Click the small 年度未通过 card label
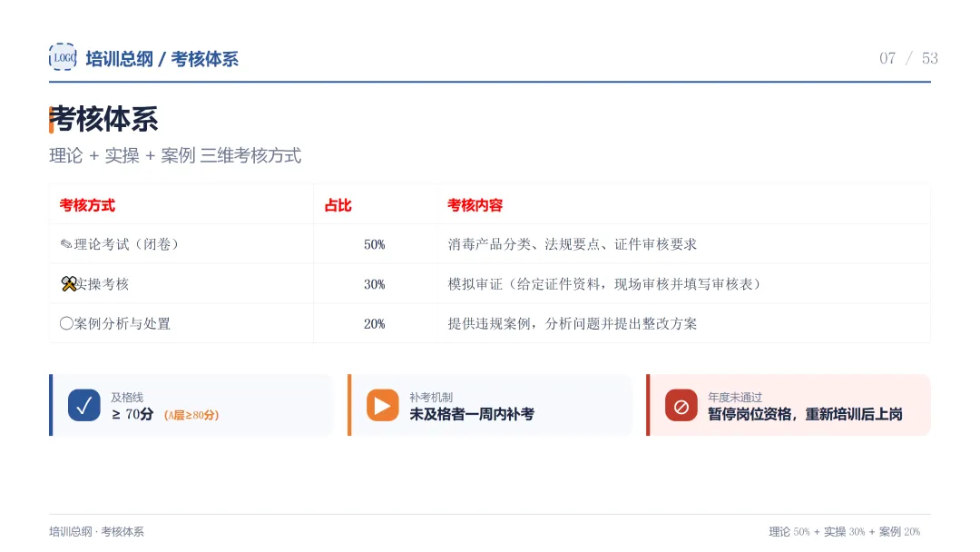Viewport: 980px width, 552px height. pos(735,397)
